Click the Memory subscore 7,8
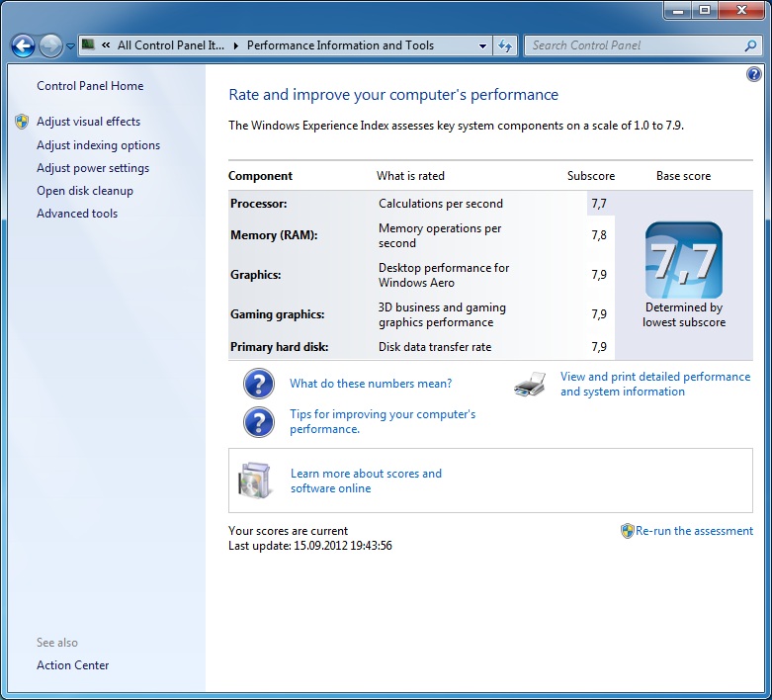 coord(599,235)
